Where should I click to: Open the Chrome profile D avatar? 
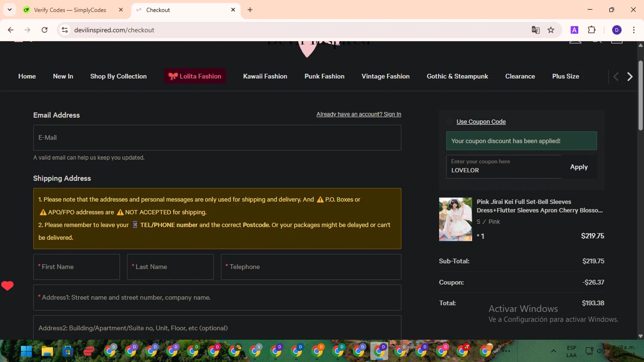(617, 30)
